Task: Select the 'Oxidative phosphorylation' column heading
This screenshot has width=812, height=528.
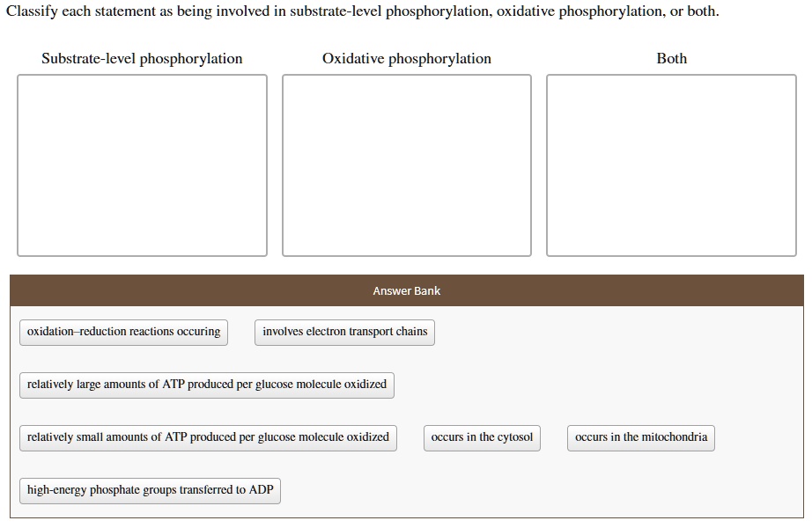Action: [x=406, y=59]
